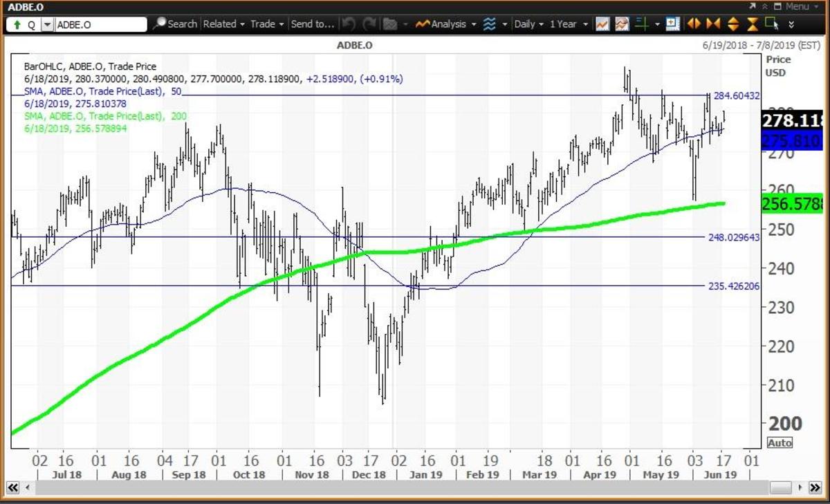Expand the wavy lines dropdown arrow
Screen dimensions: 830x504
point(504,24)
